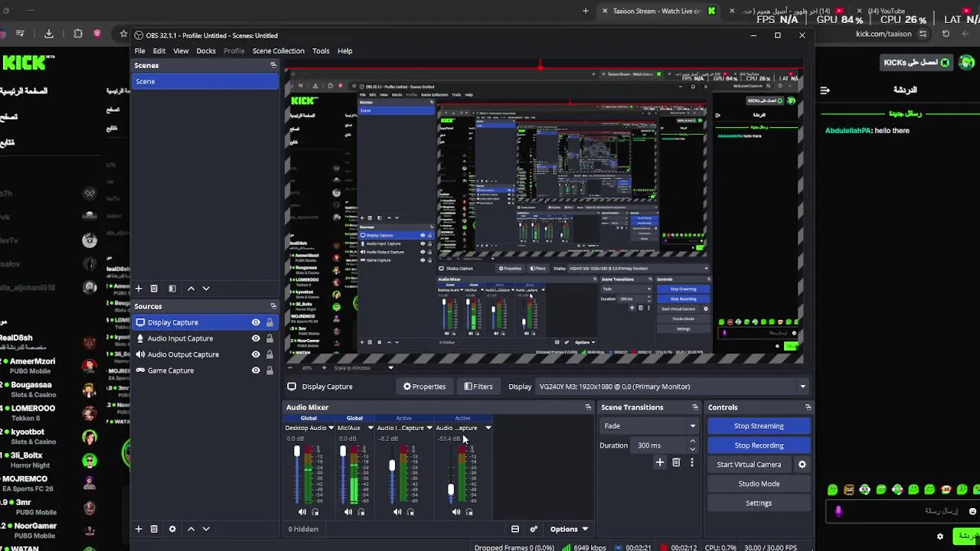
Task: Enable monitoring headphone icon for Desktop Audio
Action: click(315, 512)
